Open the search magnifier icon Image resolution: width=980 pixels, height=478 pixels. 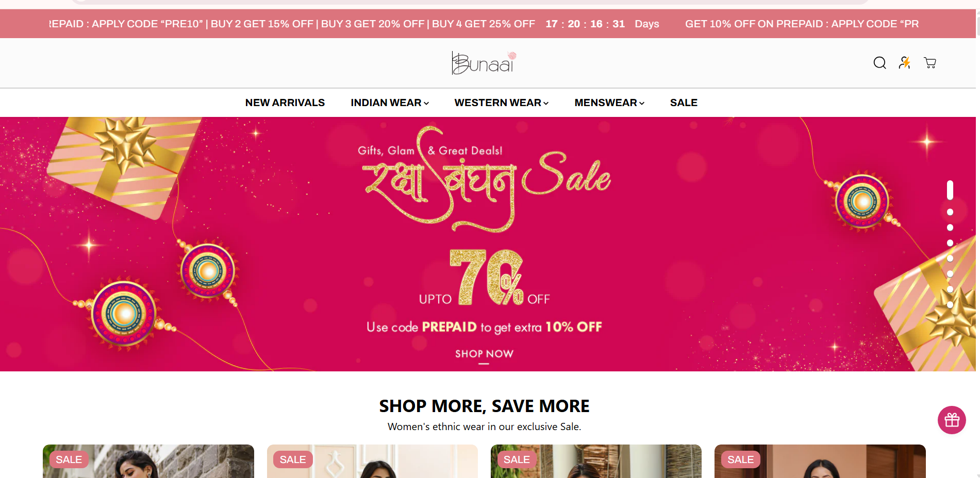point(879,63)
